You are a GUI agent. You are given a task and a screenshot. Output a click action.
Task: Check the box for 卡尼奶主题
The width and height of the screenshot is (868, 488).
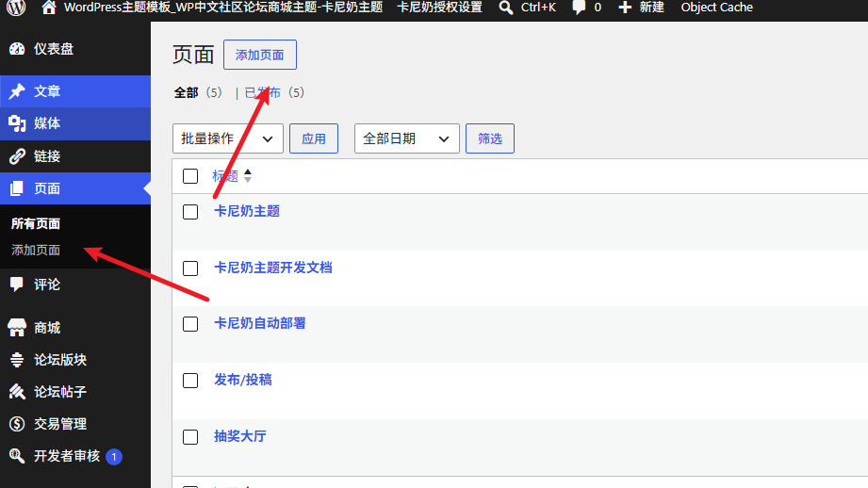point(190,212)
